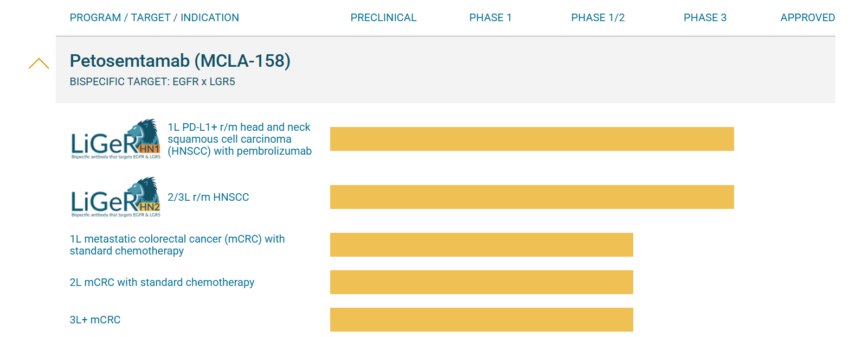Viewport: 868px width, 337px height.
Task: Click the Phase 1/2 column header
Action: pyautogui.click(x=597, y=18)
